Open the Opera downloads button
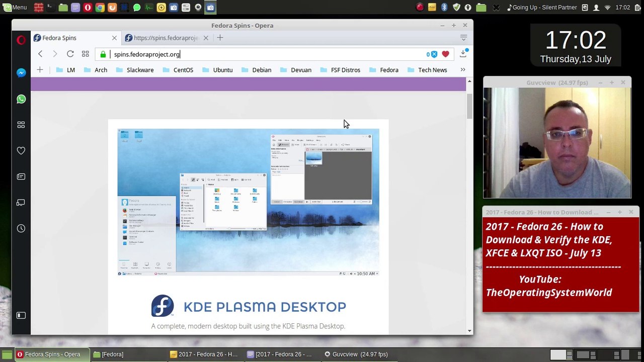Viewport: 644px width, 362px height. (463, 54)
